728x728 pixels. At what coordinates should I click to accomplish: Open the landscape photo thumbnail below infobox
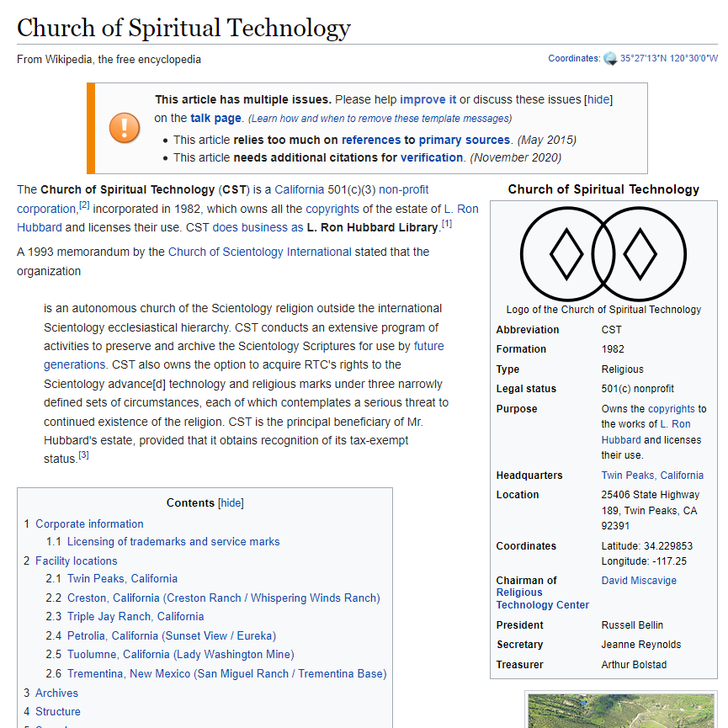(621, 711)
